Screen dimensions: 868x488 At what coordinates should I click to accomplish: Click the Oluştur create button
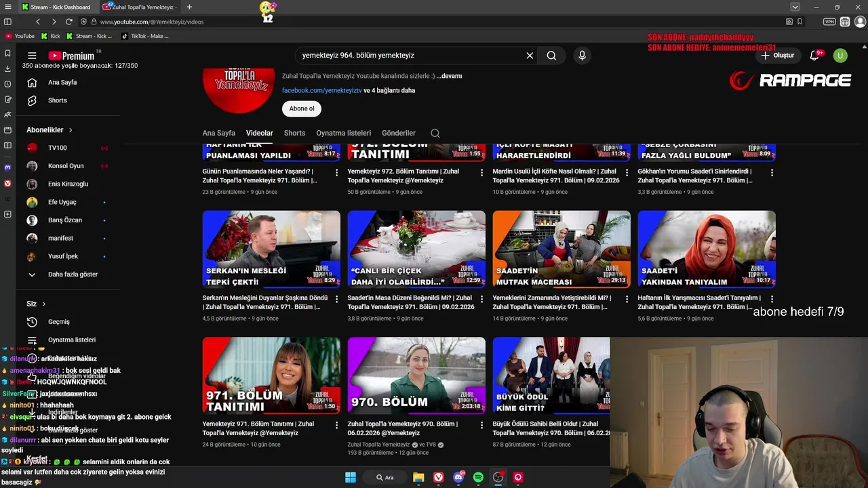[778, 56]
